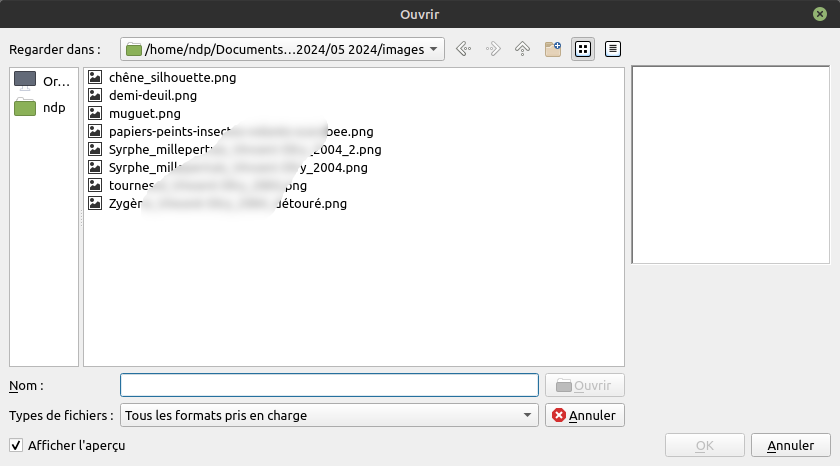Switch to List View icon

click(x=582, y=48)
